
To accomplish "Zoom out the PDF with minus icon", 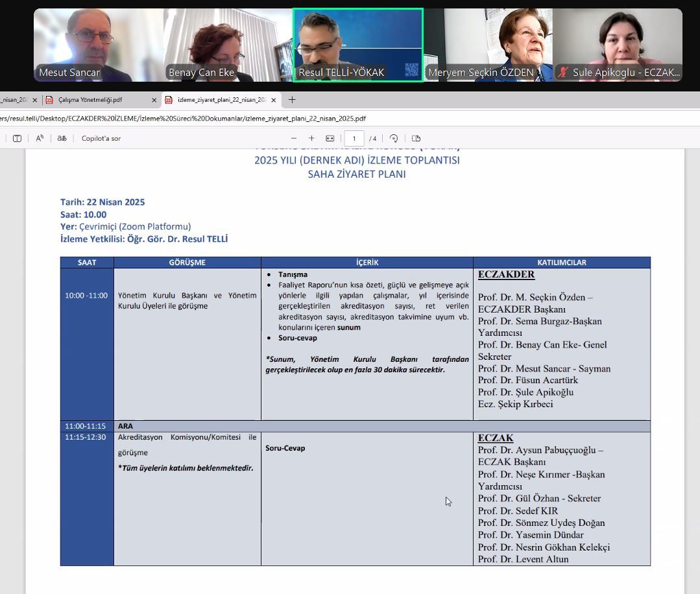I will pos(294,138).
